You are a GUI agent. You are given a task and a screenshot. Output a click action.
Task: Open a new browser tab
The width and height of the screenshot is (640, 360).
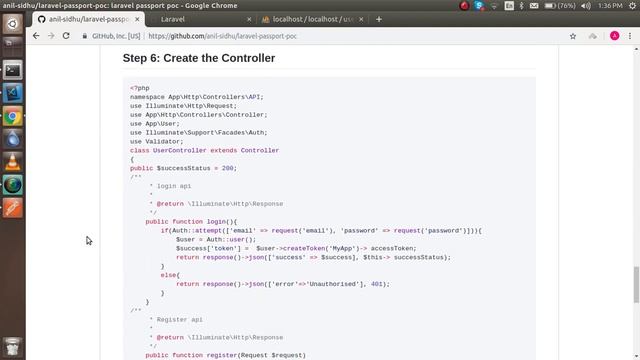coord(379,19)
